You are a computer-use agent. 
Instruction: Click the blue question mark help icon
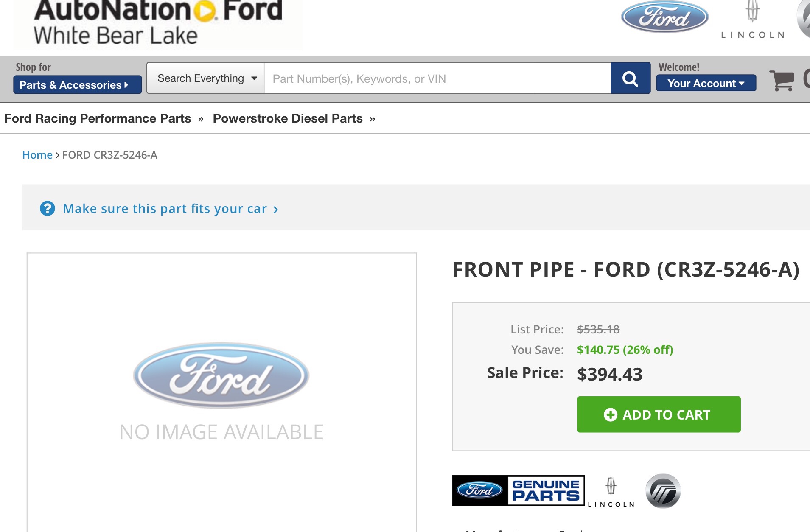[48, 208]
